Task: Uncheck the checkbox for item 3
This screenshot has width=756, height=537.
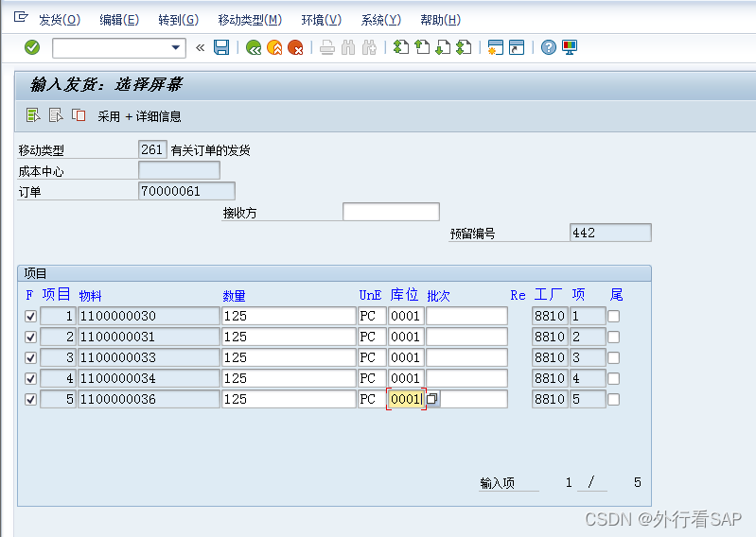Action: click(x=30, y=357)
